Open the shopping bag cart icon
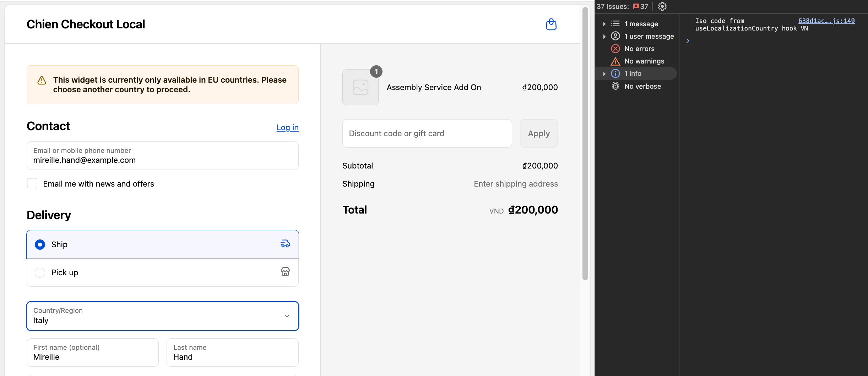The image size is (868, 376). [551, 24]
